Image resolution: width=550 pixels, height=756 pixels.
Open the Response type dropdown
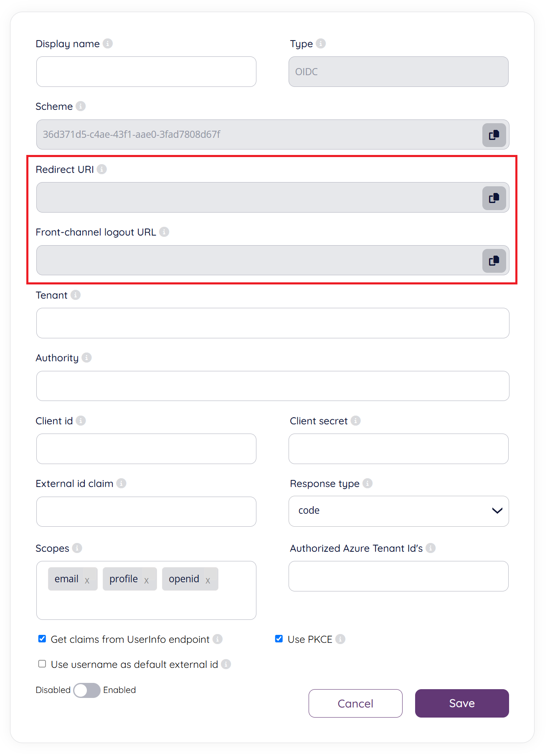coord(398,511)
